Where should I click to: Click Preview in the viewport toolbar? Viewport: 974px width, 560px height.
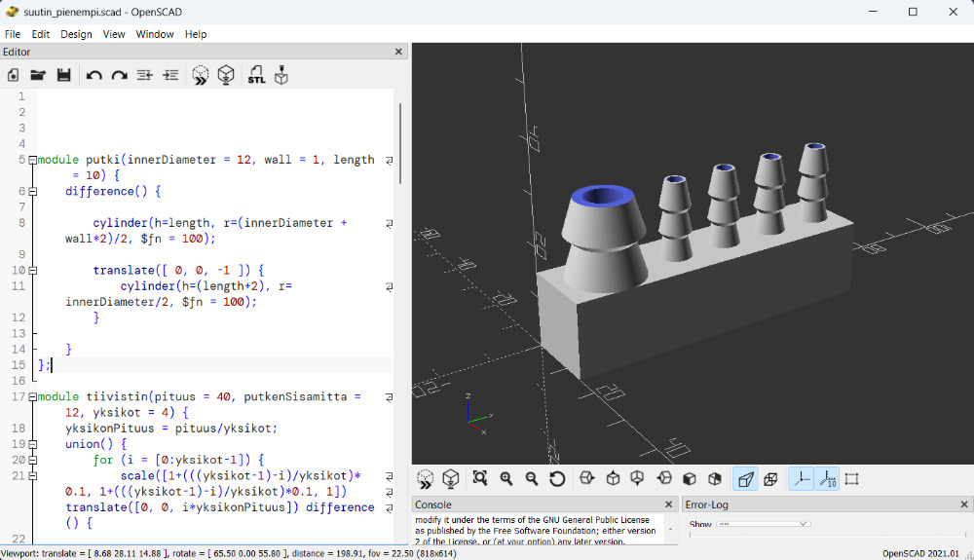[x=426, y=478]
